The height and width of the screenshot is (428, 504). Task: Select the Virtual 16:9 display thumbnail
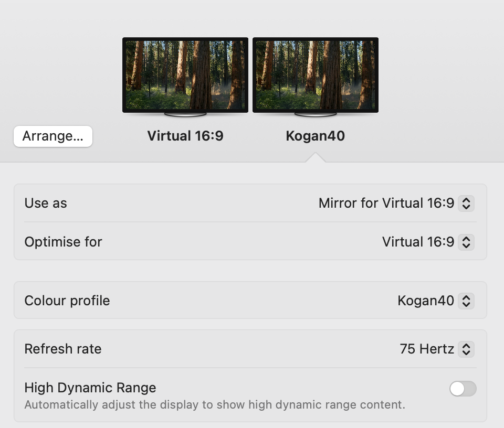coord(185,75)
